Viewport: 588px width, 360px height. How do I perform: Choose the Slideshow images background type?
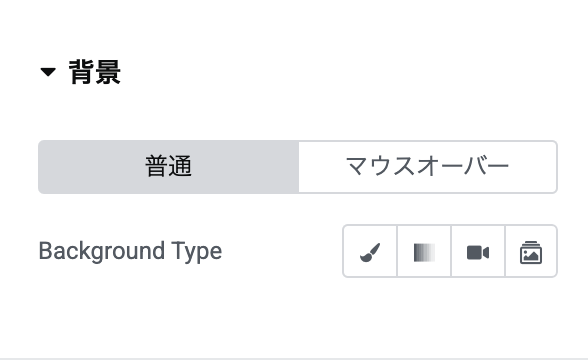pyautogui.click(x=531, y=251)
